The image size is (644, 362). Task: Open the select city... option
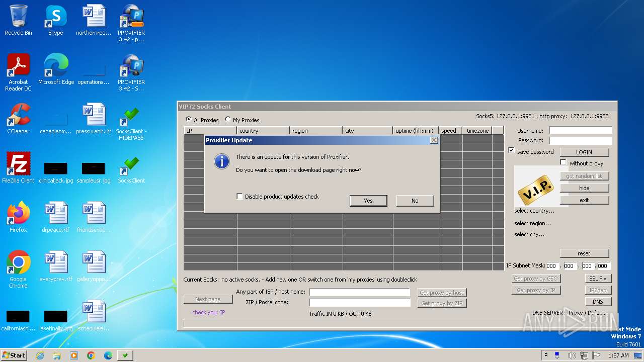click(529, 234)
